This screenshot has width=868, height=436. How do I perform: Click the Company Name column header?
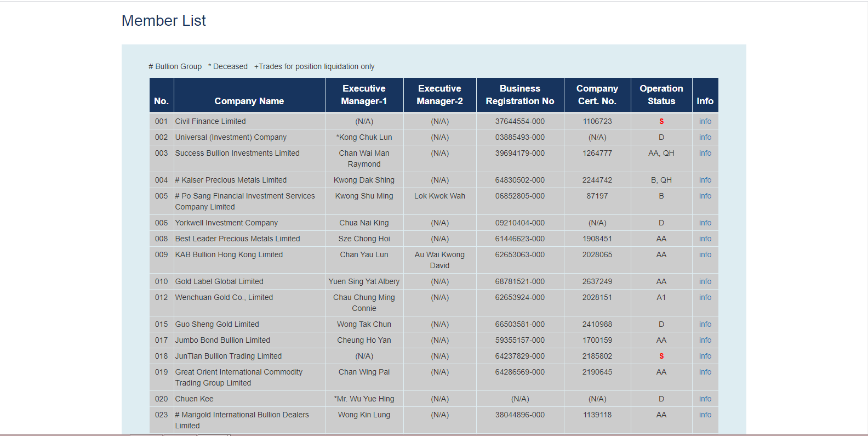pos(249,101)
